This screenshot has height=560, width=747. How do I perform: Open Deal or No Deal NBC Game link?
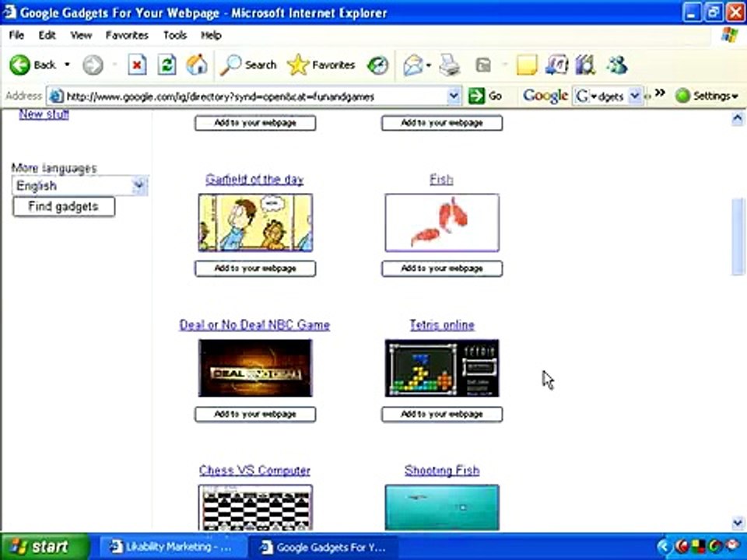(x=255, y=325)
